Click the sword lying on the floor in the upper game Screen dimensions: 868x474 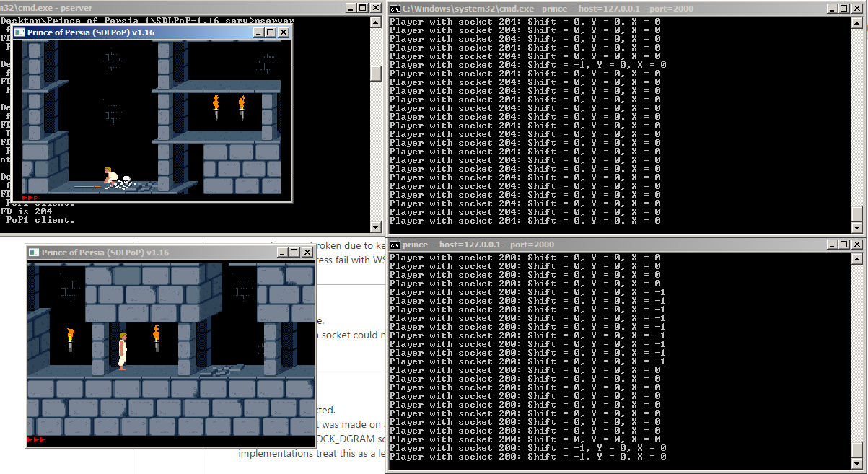pyautogui.click(x=87, y=187)
